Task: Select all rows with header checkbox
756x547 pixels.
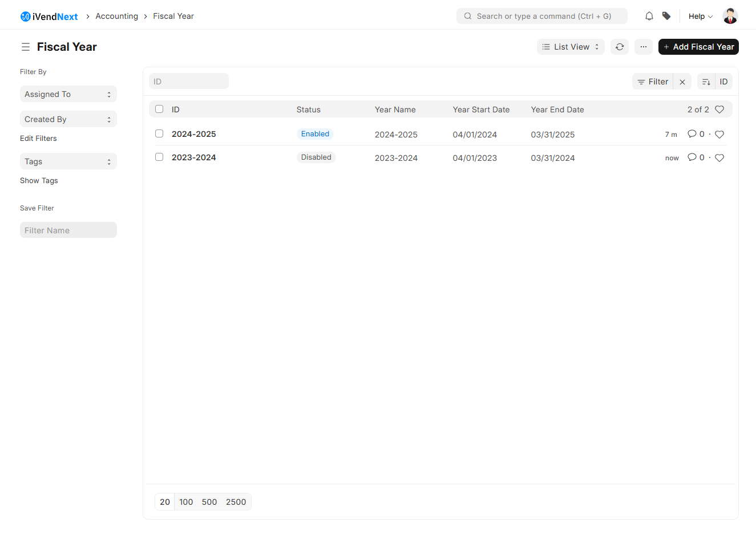Action: [x=159, y=109]
